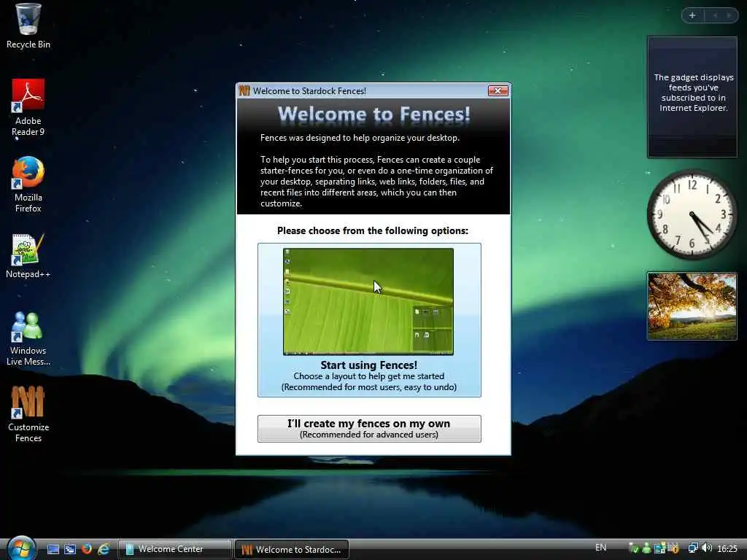This screenshot has height=560, width=747.
Task: Click the Switch between windows quick launch icon
Action: click(x=70, y=549)
